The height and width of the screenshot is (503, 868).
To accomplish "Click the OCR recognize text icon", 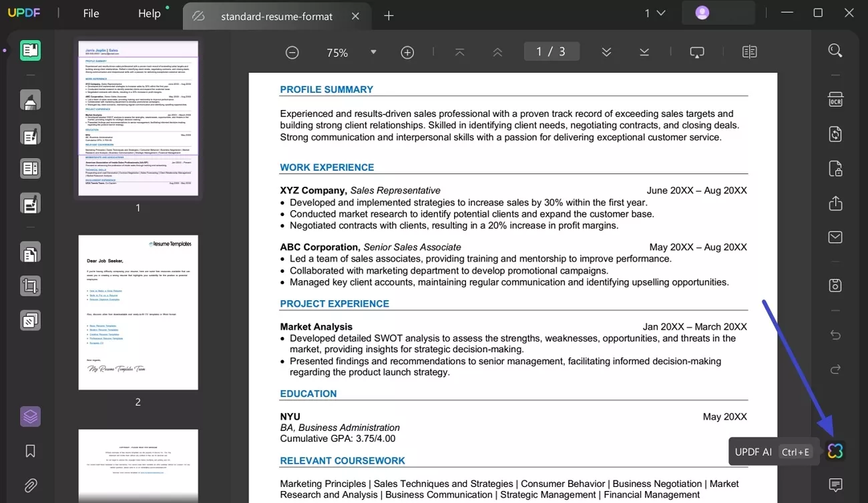I will [x=835, y=100].
